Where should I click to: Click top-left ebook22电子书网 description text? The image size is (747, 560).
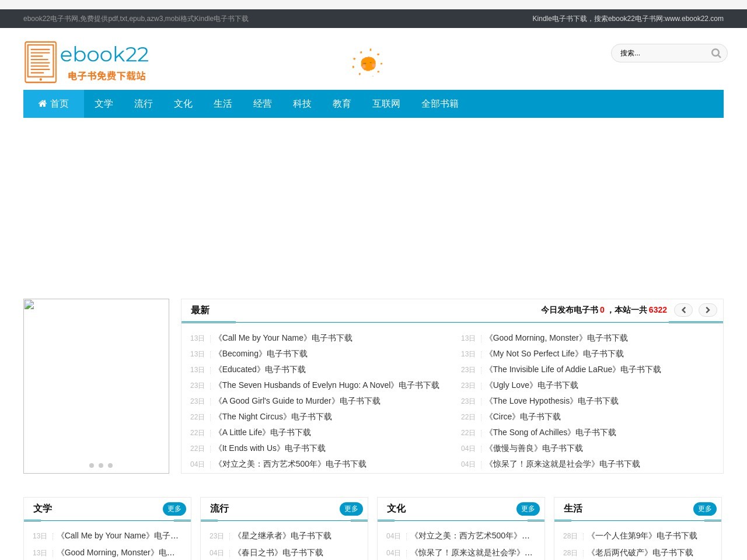(x=136, y=19)
